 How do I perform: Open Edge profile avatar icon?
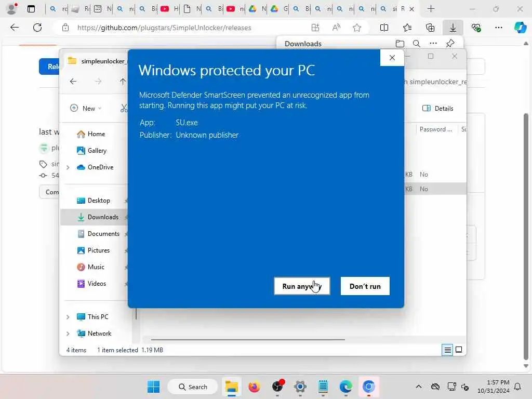[12, 9]
